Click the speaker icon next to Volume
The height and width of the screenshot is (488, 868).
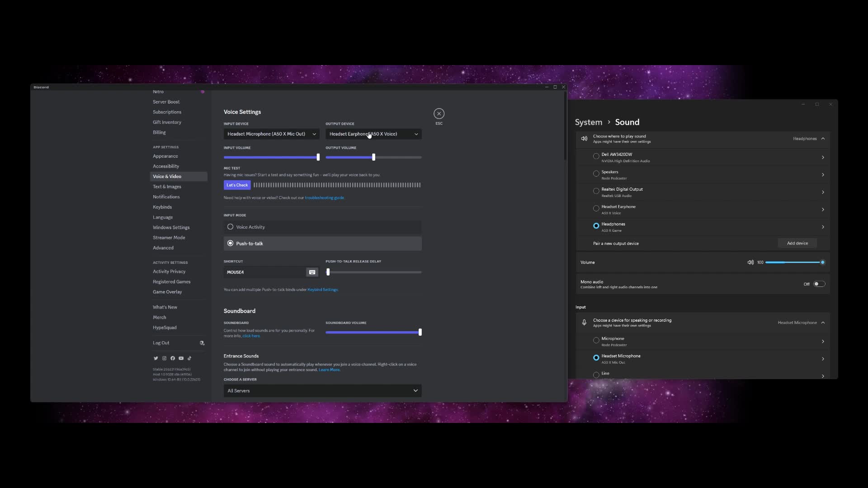750,262
